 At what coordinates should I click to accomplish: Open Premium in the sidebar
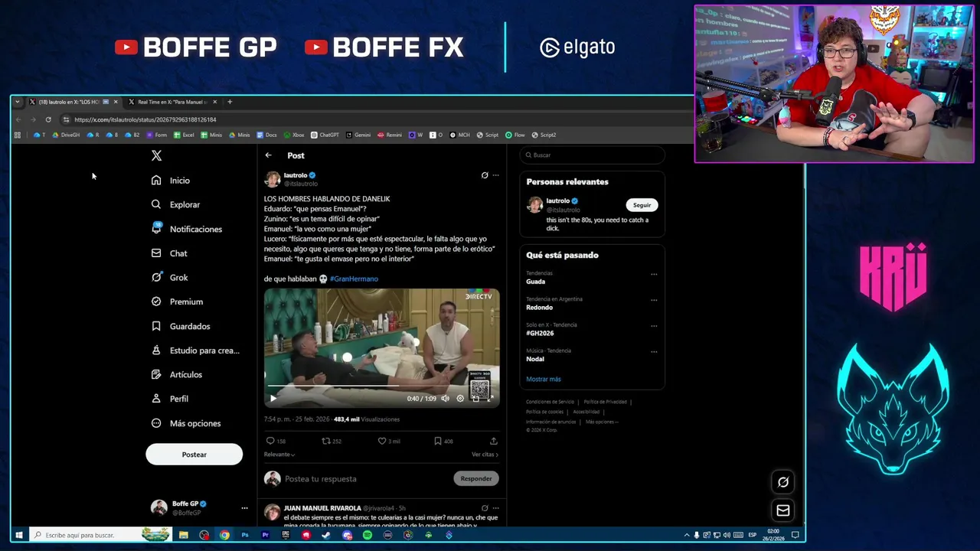177,302
